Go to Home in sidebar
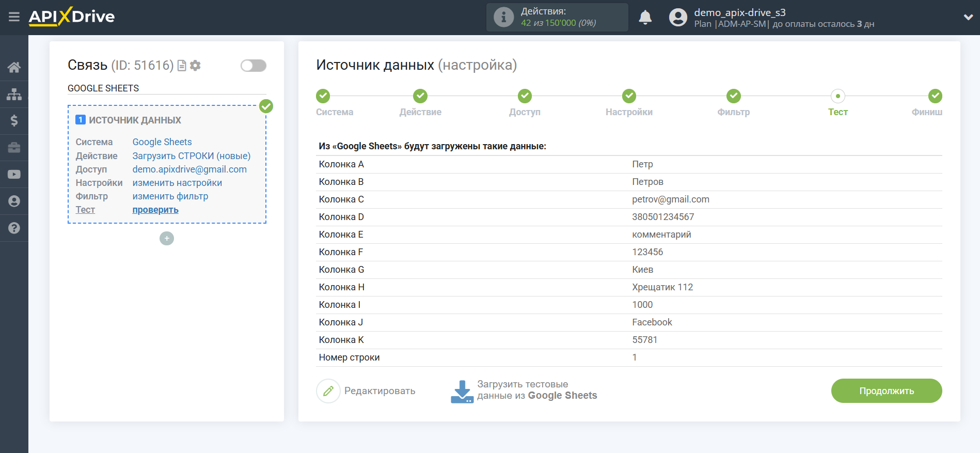980x453 pixels. click(x=14, y=67)
